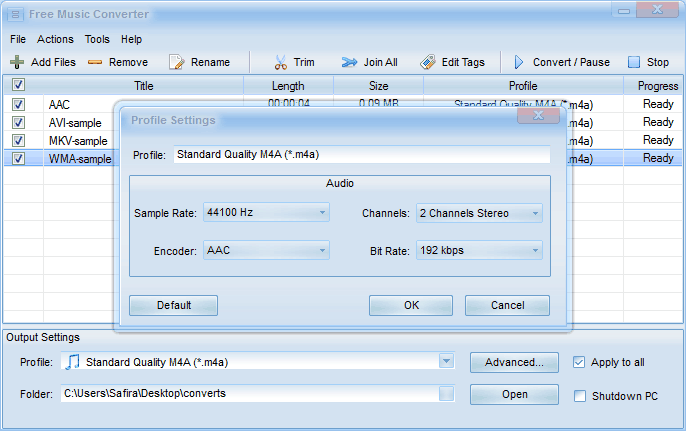Click Cancel in Profile Settings
The width and height of the screenshot is (686, 431).
(507, 305)
